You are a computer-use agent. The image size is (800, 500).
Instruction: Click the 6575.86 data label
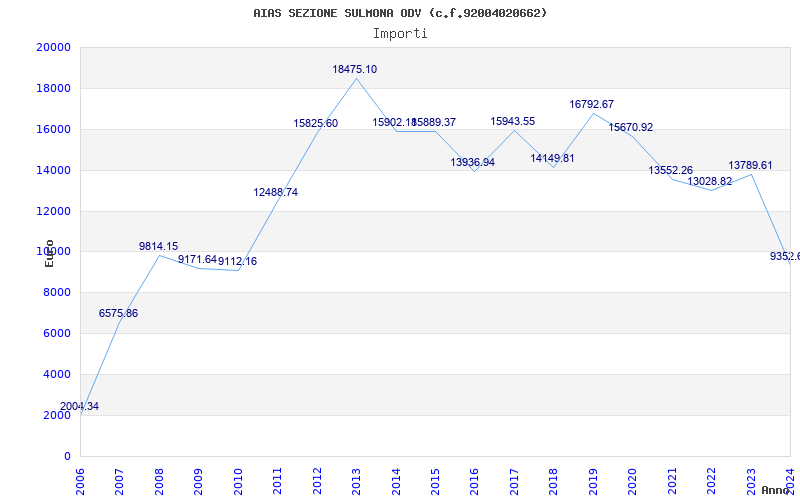118,313
